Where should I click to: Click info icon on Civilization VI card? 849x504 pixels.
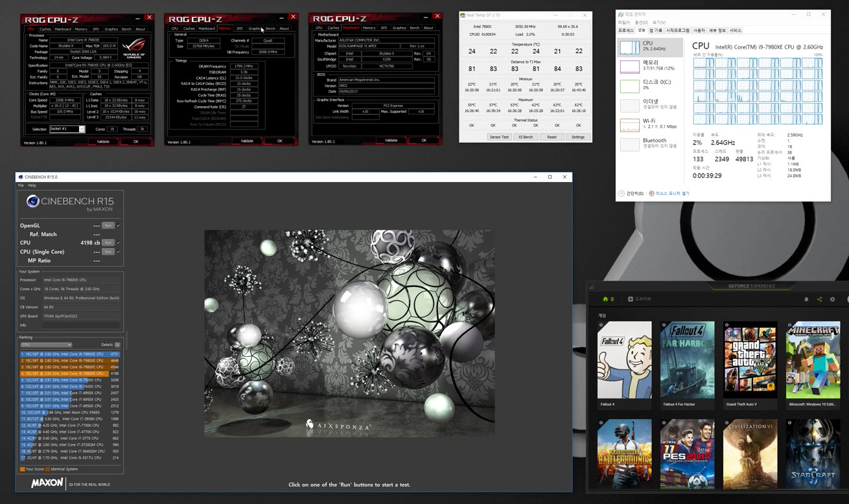(x=727, y=423)
